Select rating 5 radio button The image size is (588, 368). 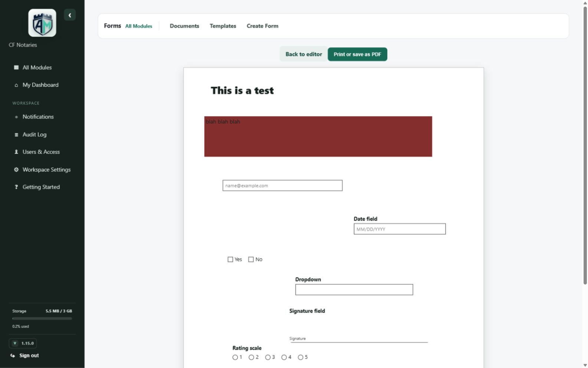300,358
